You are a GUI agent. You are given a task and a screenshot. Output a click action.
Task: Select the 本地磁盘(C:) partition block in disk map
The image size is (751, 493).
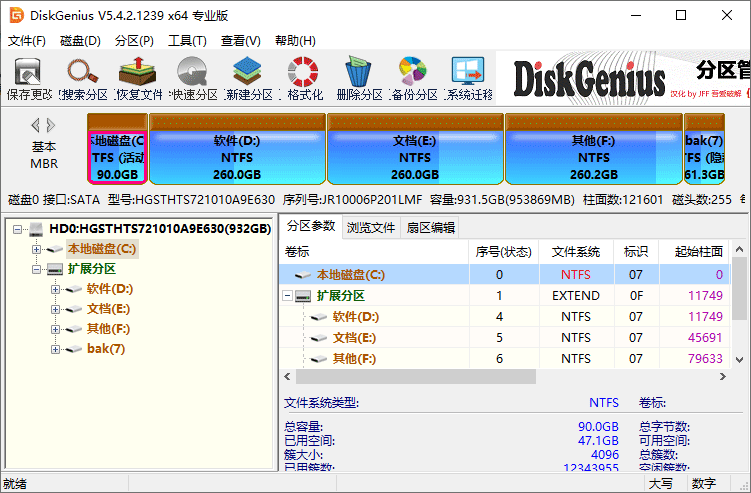(x=117, y=149)
